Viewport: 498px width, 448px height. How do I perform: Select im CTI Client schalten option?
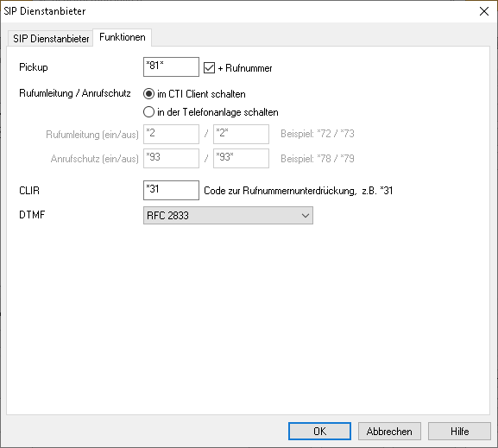(x=148, y=94)
